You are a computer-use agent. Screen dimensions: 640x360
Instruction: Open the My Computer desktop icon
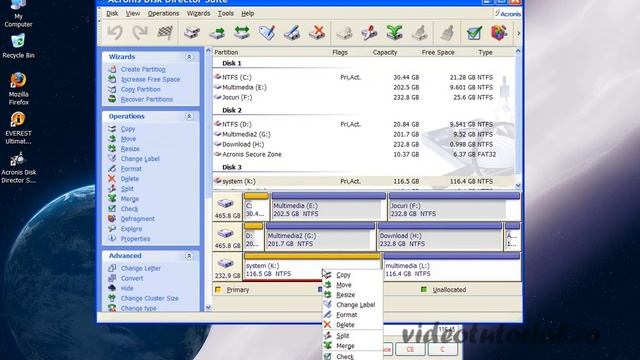pos(18,14)
